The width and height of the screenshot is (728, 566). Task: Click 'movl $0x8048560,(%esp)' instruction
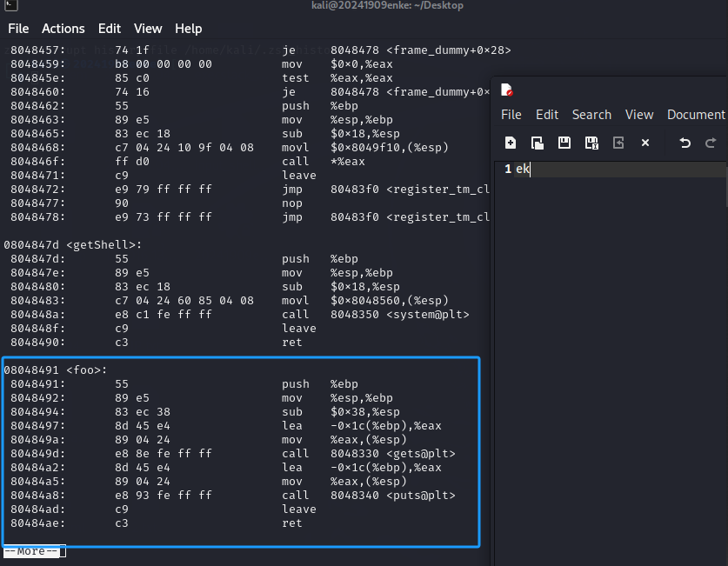(365, 301)
